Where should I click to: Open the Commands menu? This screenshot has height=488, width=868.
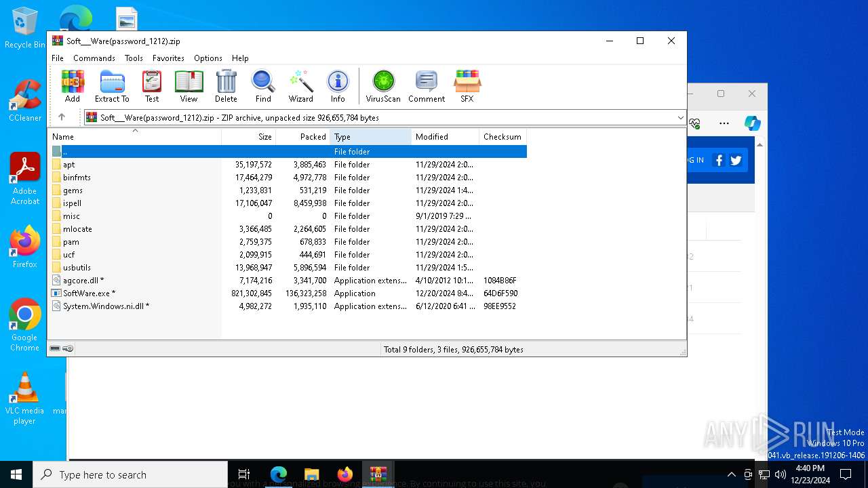point(94,58)
